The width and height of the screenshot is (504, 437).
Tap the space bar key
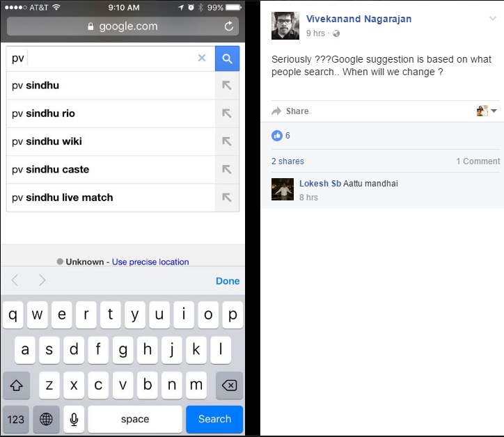point(135,419)
